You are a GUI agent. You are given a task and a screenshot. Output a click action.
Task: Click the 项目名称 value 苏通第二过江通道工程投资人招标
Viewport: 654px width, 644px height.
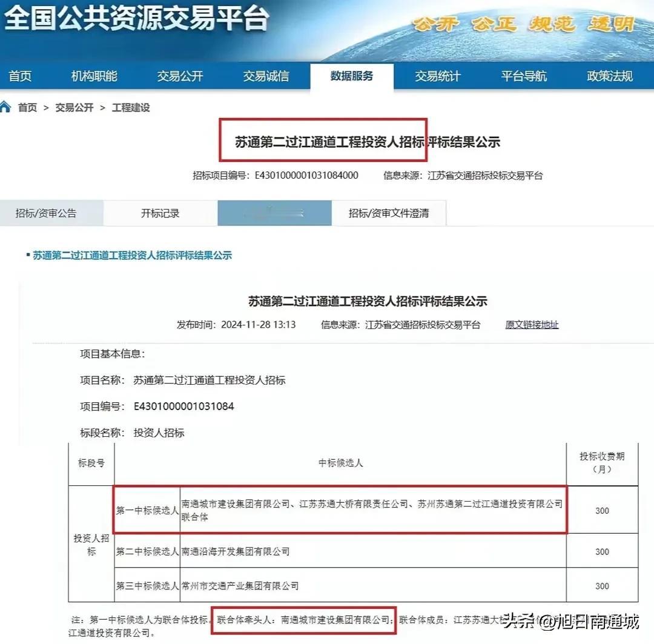[210, 380]
